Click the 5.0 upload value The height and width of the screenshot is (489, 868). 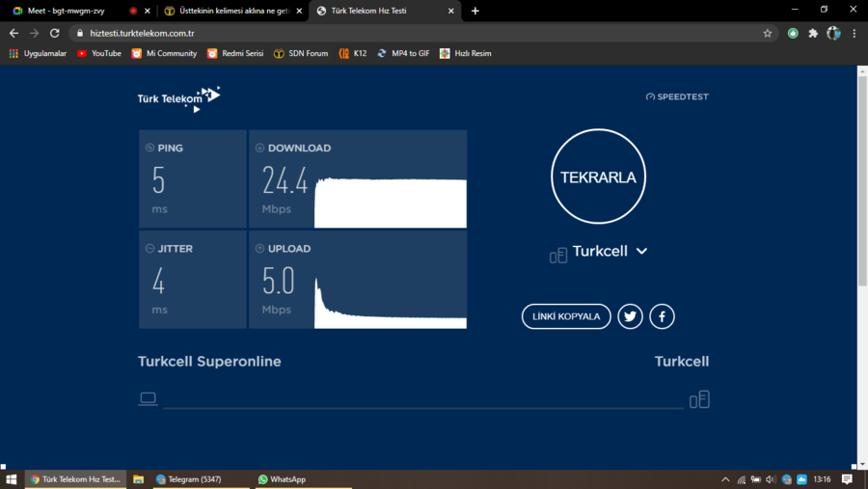coord(279,281)
